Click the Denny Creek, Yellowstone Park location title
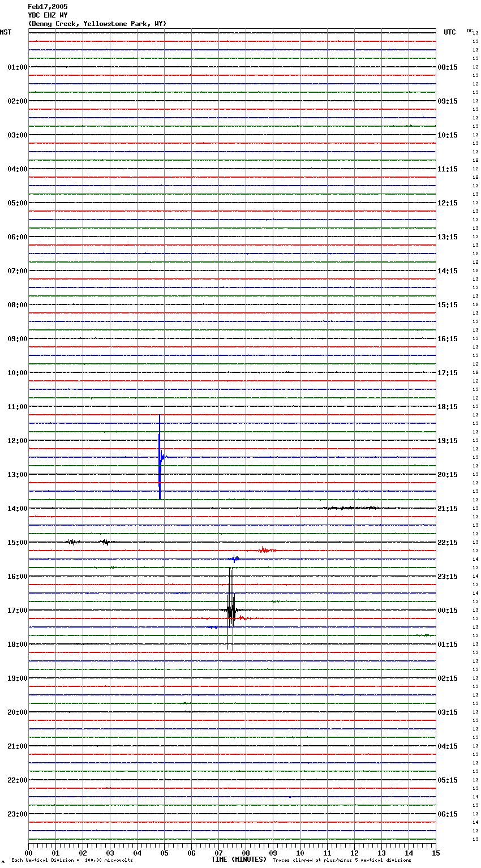 (x=97, y=24)
